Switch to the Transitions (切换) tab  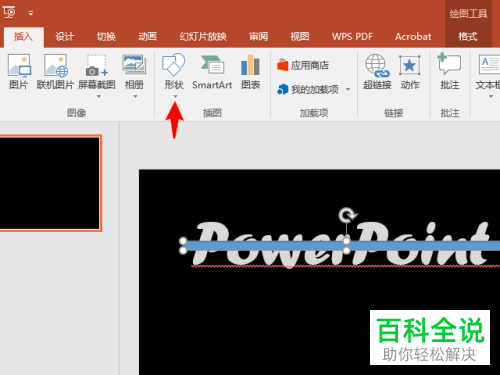pyautogui.click(x=106, y=36)
